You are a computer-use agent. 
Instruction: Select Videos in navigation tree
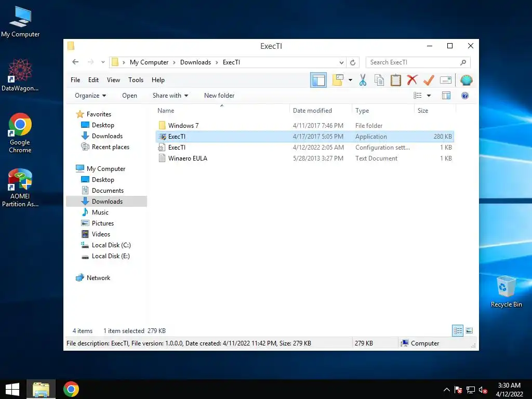click(x=101, y=234)
